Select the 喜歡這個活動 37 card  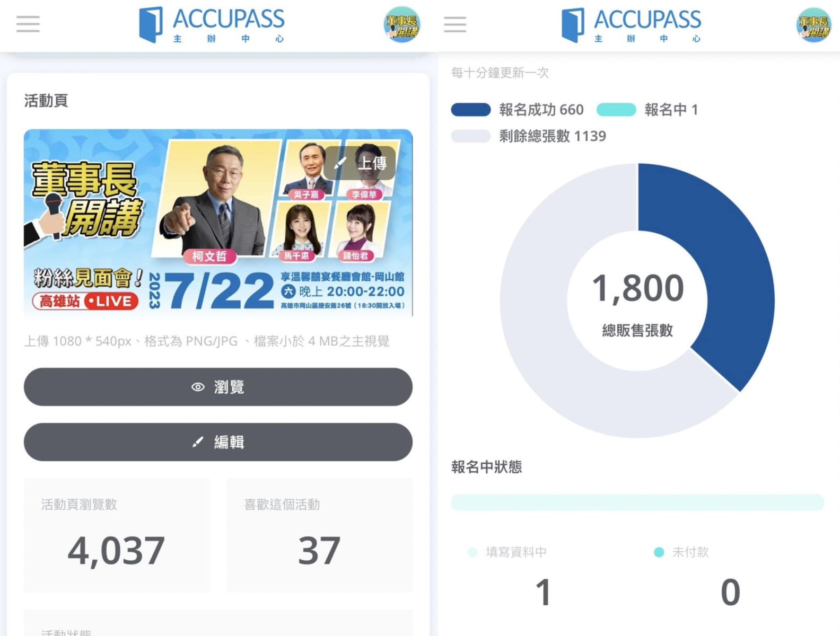pyautogui.click(x=320, y=535)
